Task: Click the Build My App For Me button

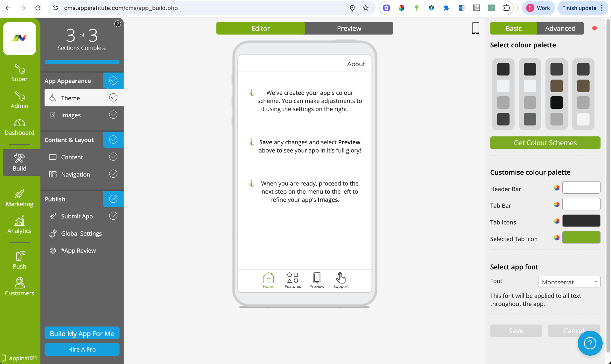Action: [82, 333]
